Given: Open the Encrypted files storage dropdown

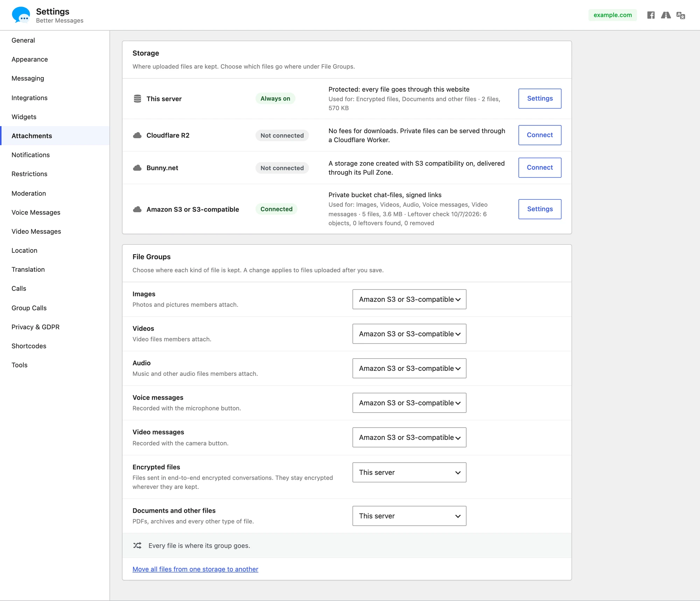Looking at the screenshot, I should point(409,472).
